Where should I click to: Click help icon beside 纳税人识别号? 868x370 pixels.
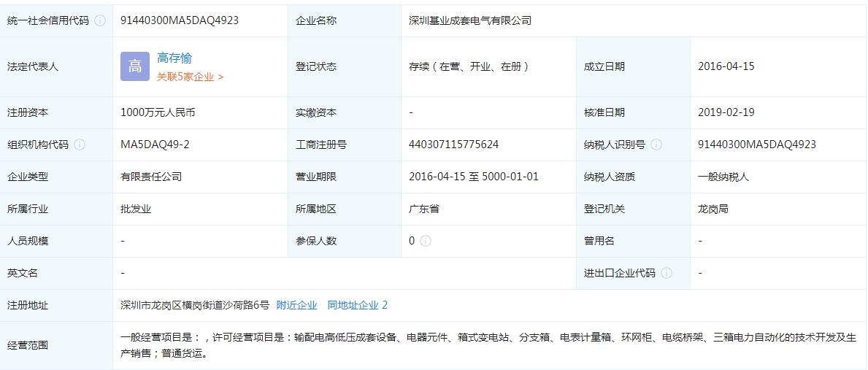[x=656, y=144]
